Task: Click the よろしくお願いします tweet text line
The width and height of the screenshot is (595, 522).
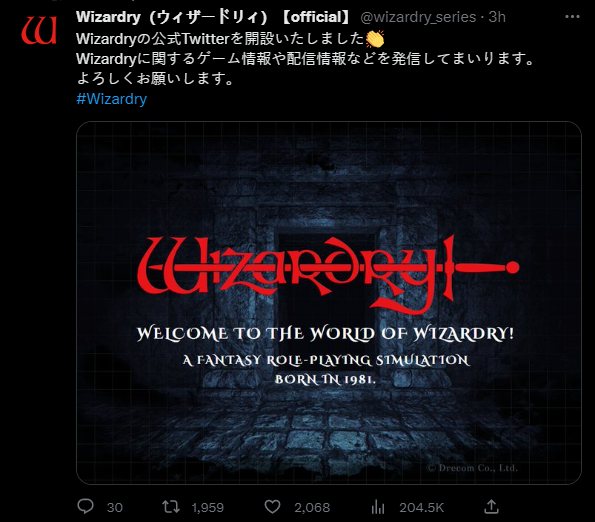Action: 156,79
